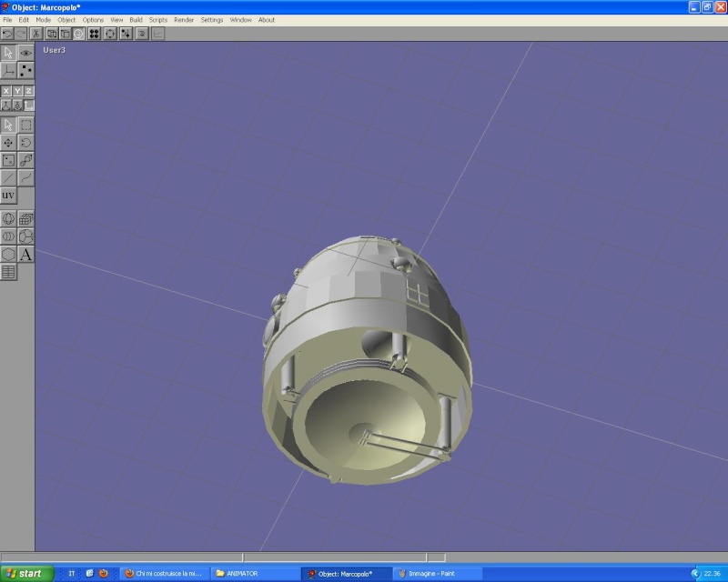Click the icon of a linked circle and box

click(26, 160)
